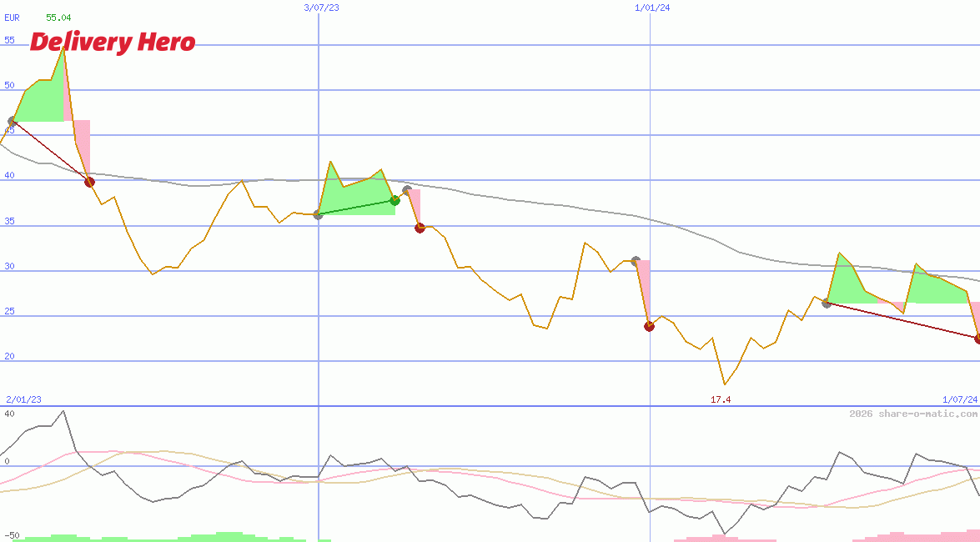
Task: Click the 55.04 high price label
Action: 58,18
